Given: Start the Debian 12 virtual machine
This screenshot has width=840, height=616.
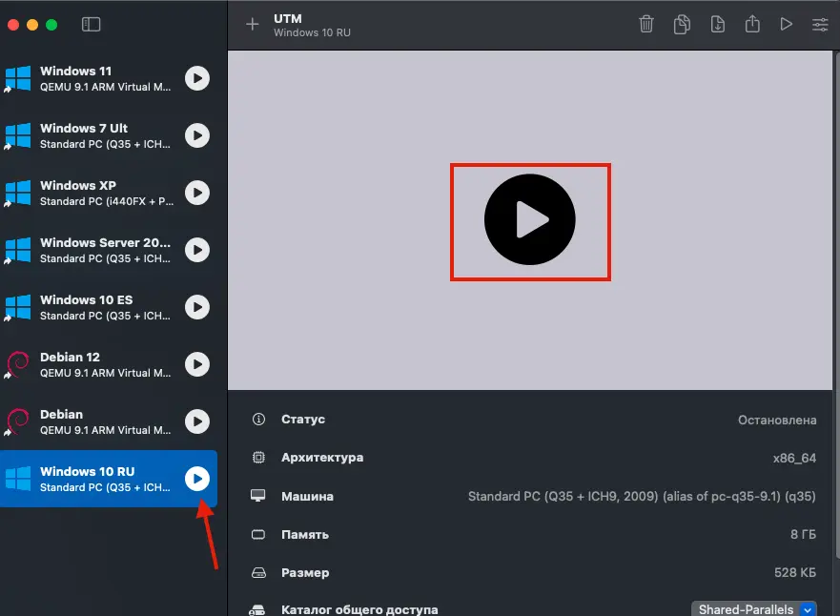Looking at the screenshot, I should 197,364.
